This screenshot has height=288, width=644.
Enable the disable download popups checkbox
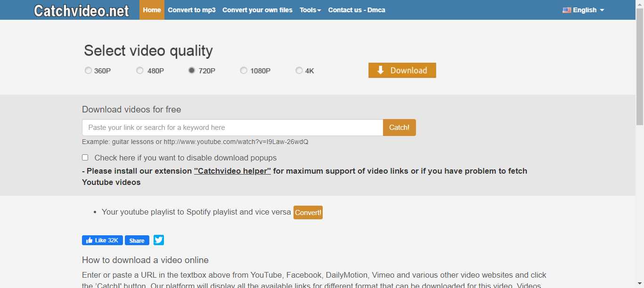[x=85, y=158]
